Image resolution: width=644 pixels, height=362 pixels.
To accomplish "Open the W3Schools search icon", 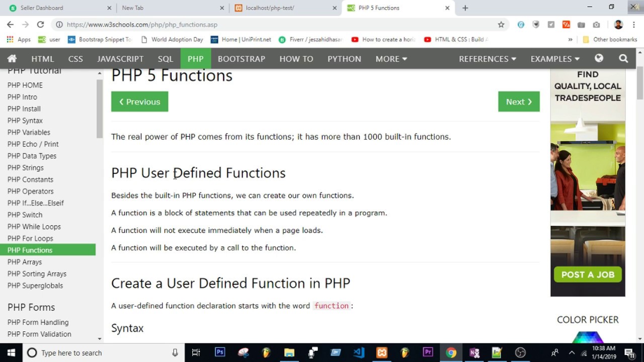I will pos(623,58).
